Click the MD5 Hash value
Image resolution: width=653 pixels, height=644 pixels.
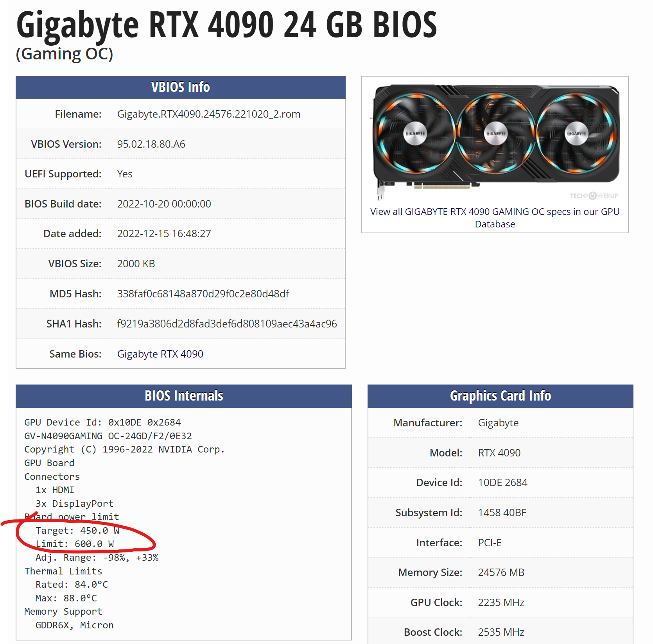(203, 294)
